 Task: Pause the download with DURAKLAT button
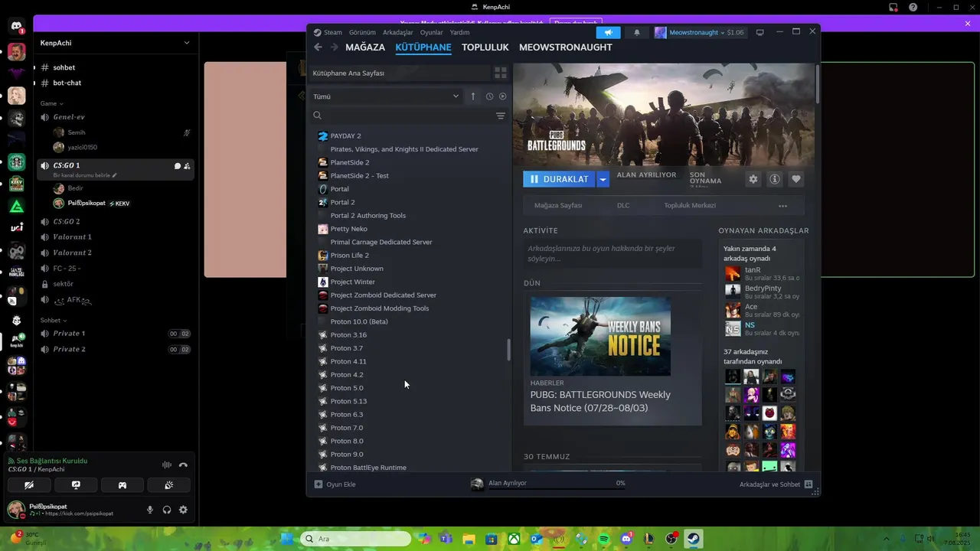pos(559,179)
